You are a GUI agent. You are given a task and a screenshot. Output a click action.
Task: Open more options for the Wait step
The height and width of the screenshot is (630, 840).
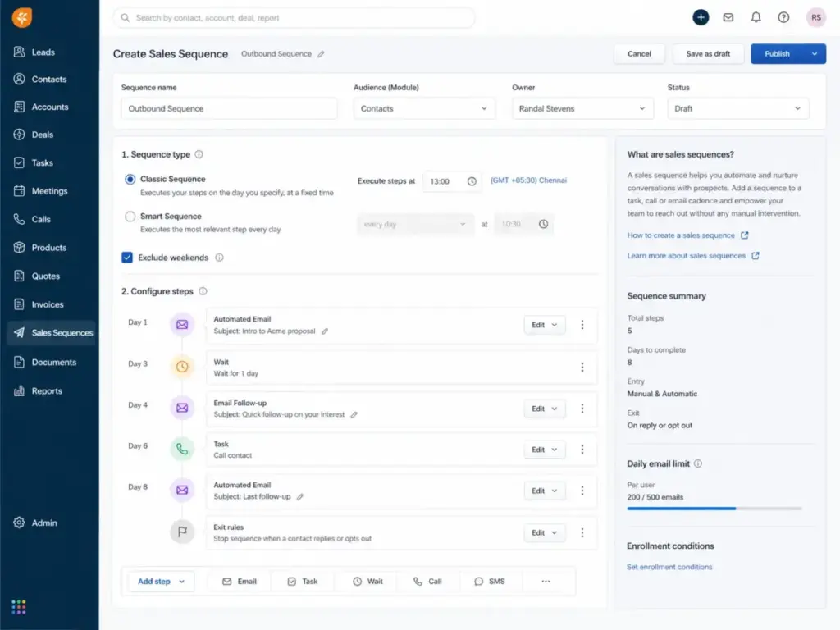pyautogui.click(x=582, y=367)
